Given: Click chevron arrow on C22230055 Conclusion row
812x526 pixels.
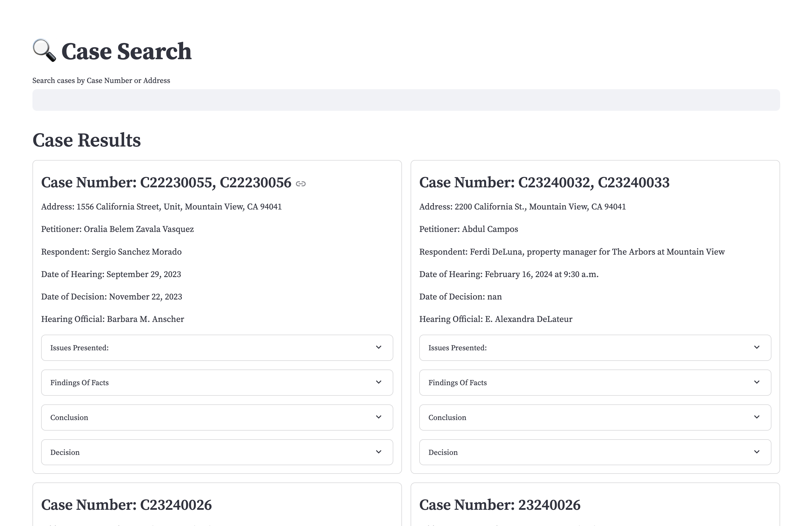Looking at the screenshot, I should click(378, 417).
